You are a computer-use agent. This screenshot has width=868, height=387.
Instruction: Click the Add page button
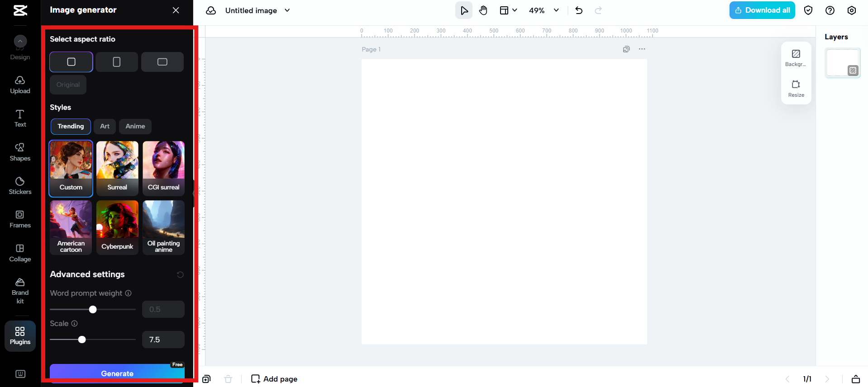274,379
